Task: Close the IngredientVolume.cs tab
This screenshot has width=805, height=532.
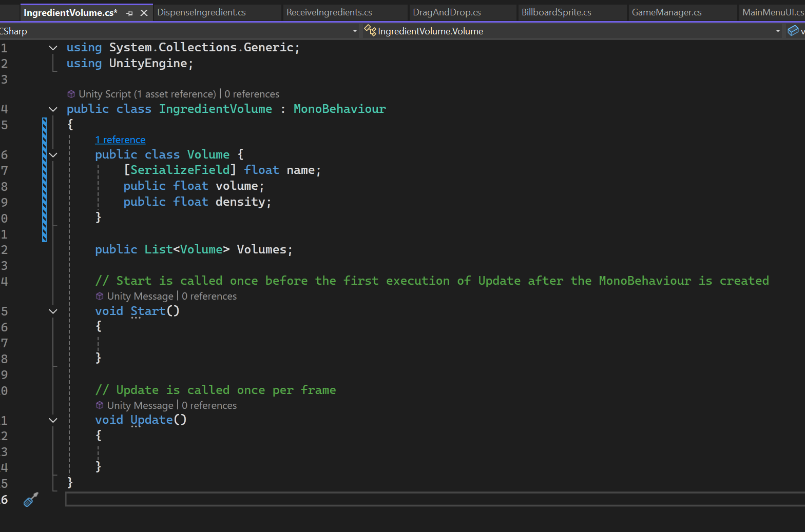Action: point(144,13)
